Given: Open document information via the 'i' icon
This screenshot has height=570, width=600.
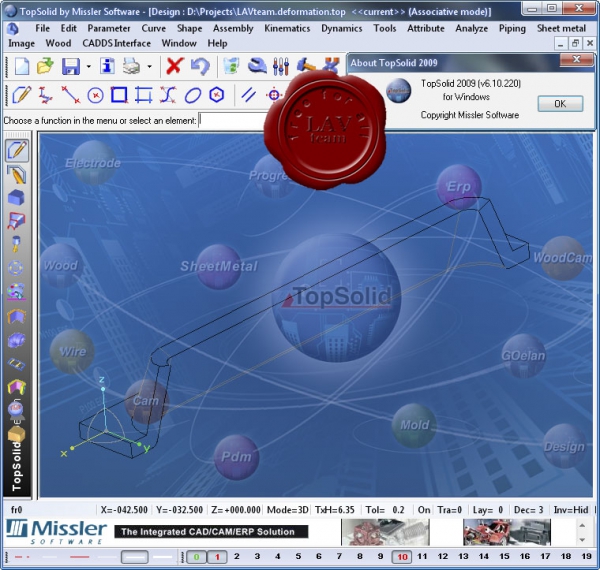Looking at the screenshot, I should (108, 66).
